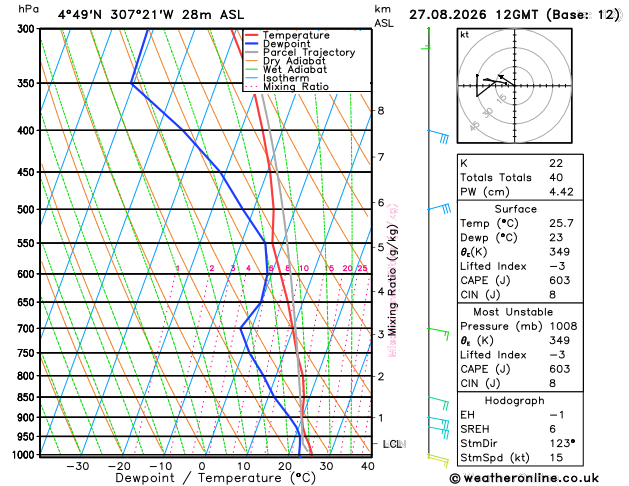Click the SREH value 6
The image size is (629, 486).
[x=552, y=429]
